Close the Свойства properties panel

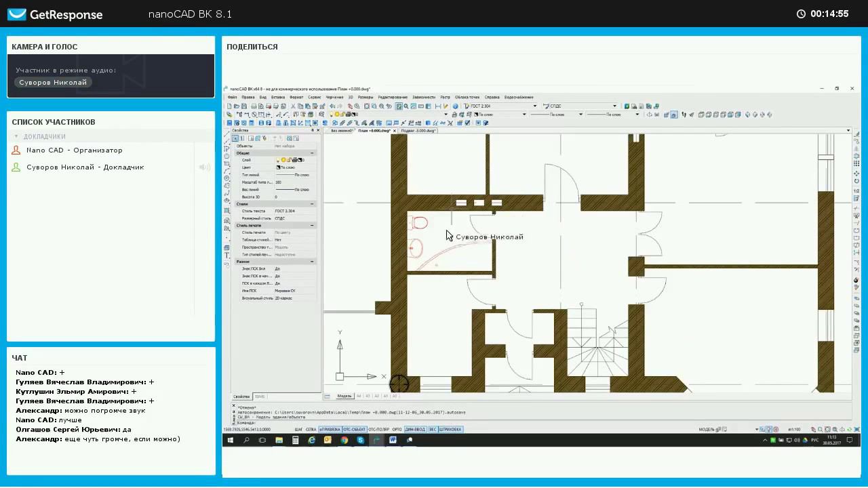318,130
